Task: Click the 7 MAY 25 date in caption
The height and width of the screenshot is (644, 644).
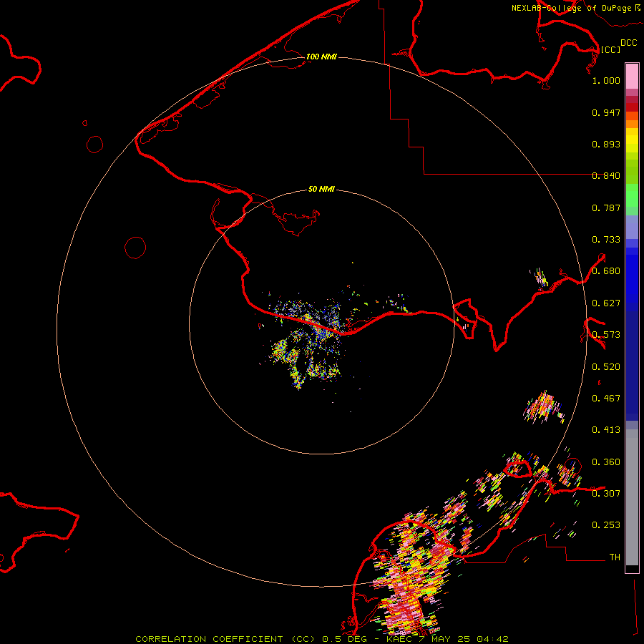Action: [444, 639]
